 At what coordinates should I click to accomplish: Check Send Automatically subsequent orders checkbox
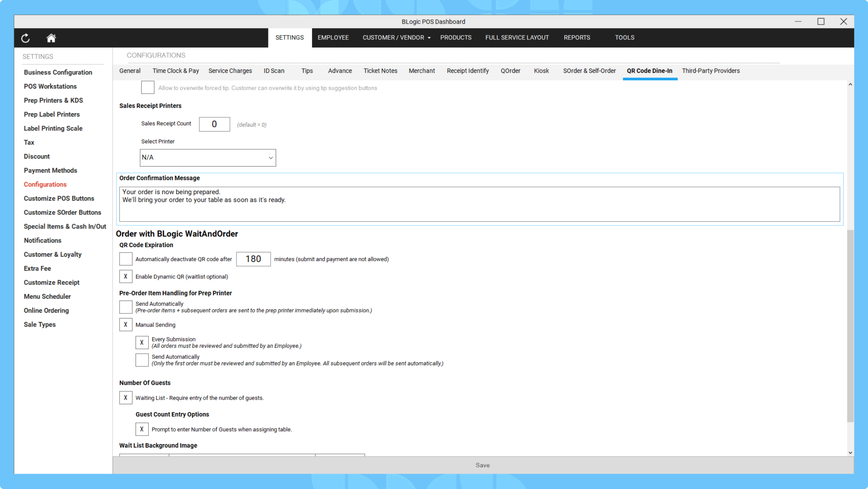pyautogui.click(x=142, y=360)
